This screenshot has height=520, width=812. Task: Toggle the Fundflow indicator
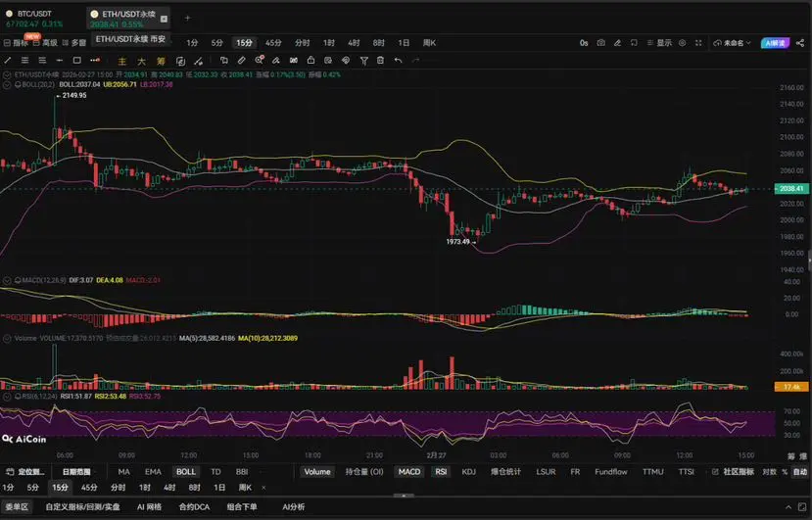coord(611,472)
